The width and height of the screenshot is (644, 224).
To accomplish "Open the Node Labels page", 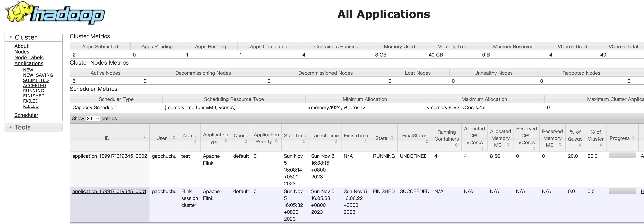I will [x=29, y=58].
